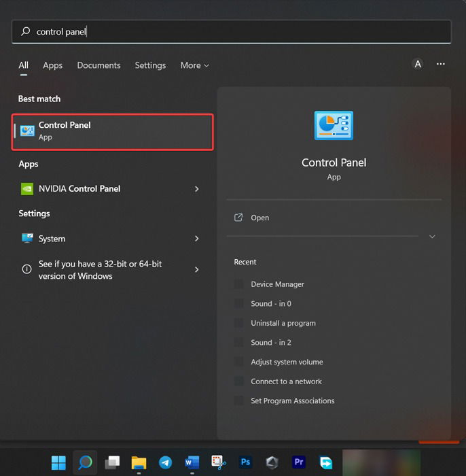Switch to the Documents filter tab
This screenshot has height=476, width=466.
point(98,65)
